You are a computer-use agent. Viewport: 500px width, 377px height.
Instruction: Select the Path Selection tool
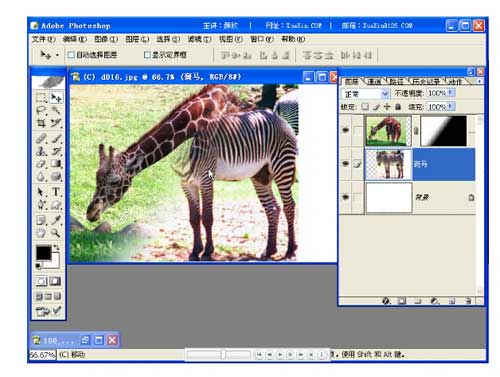[x=41, y=192]
